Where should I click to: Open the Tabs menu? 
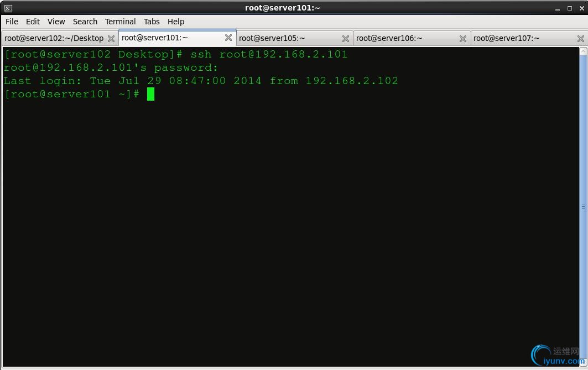(152, 22)
